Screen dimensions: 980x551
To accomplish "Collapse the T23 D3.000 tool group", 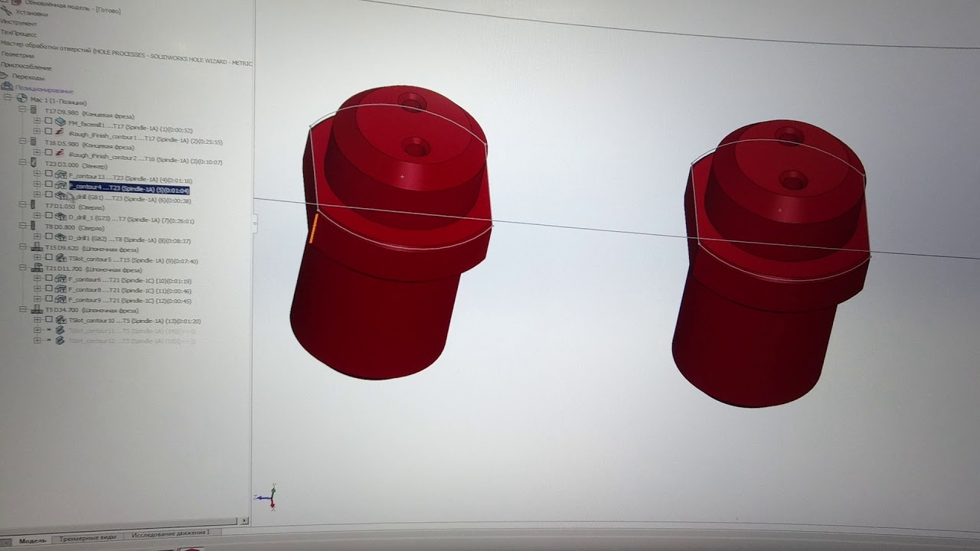I will 22,163.
